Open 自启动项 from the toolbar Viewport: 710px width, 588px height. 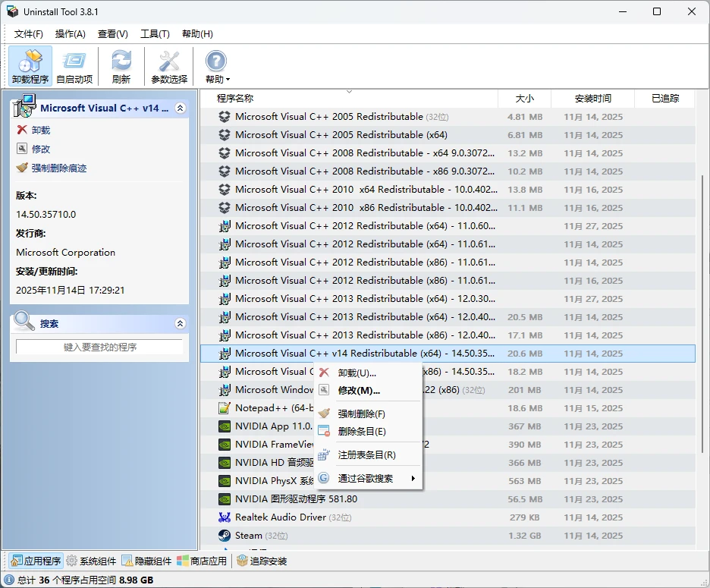[74, 65]
